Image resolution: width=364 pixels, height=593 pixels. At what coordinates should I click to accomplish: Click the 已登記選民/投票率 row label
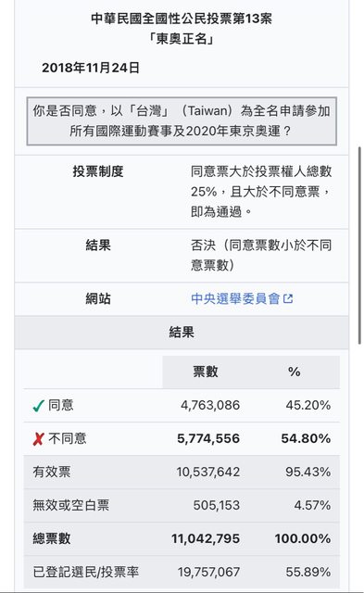(x=86, y=572)
